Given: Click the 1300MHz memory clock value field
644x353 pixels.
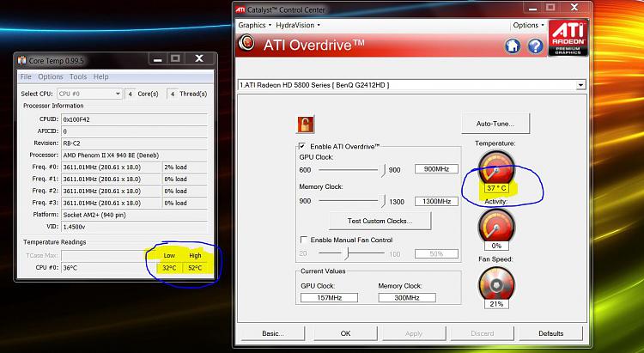Looking at the screenshot, I should 436,201.
